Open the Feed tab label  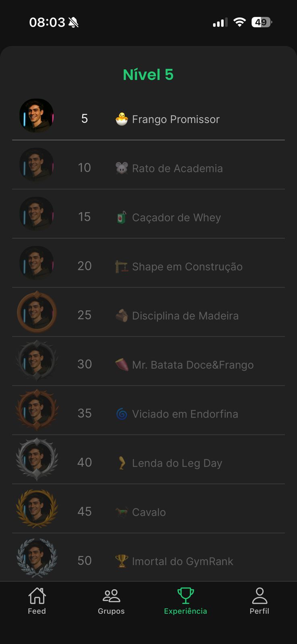click(37, 611)
